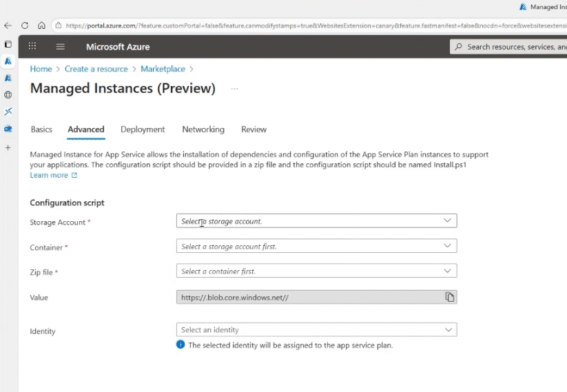This screenshot has width=567, height=392.
Task: Reload the page with the refresh icon
Action: [x=25, y=25]
